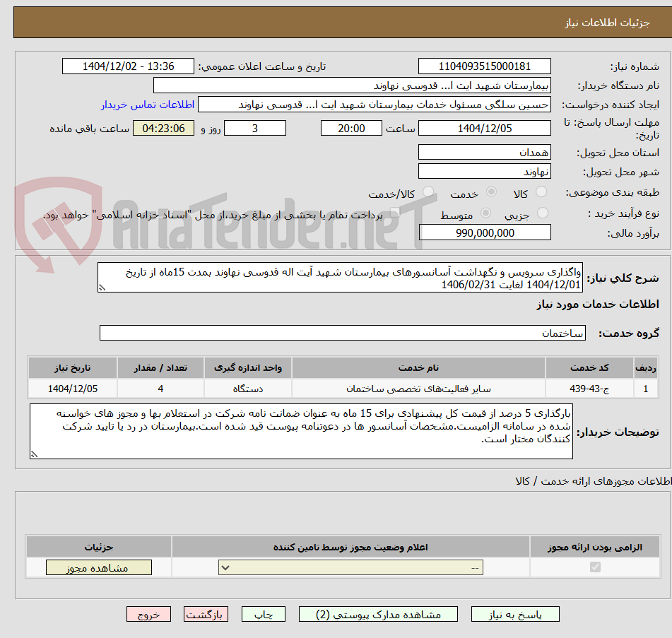Viewport: 672px width, 638px height.
Task: Click the نام خدمت column header
Action: pos(418,368)
